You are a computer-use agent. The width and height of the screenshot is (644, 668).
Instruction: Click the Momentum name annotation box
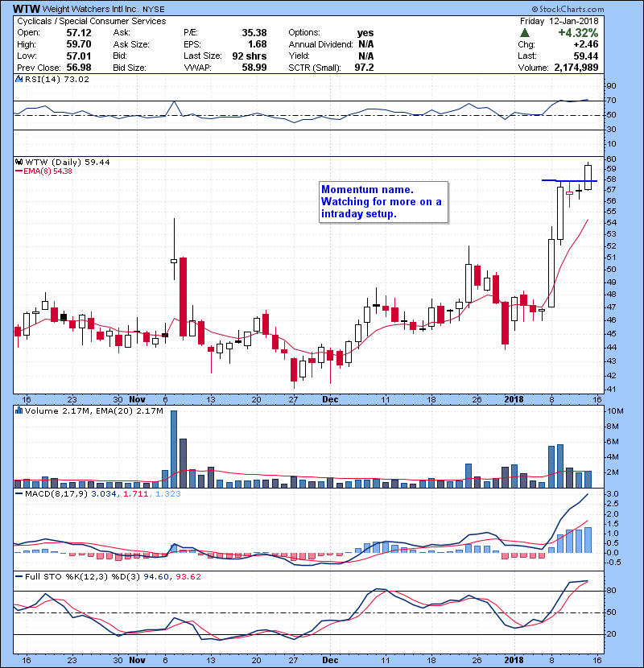pyautogui.click(x=384, y=202)
